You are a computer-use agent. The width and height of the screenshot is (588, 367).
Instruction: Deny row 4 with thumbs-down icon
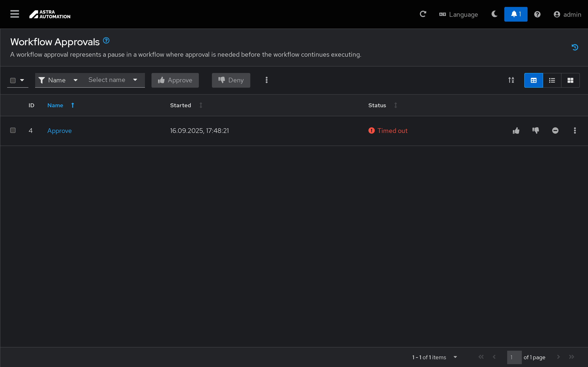(536, 130)
